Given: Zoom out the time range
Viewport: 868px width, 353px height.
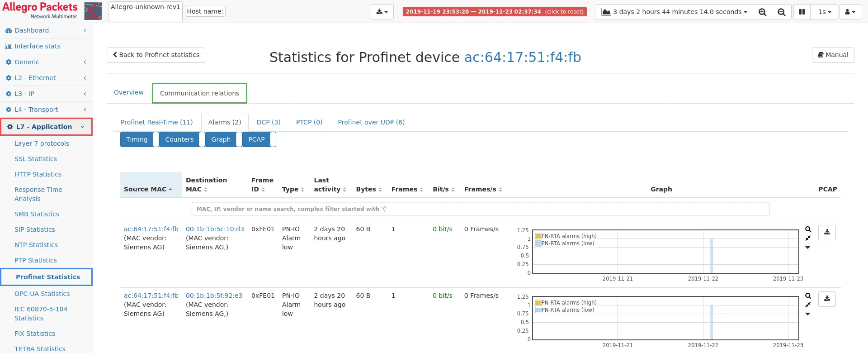Looking at the screenshot, I should click(781, 12).
